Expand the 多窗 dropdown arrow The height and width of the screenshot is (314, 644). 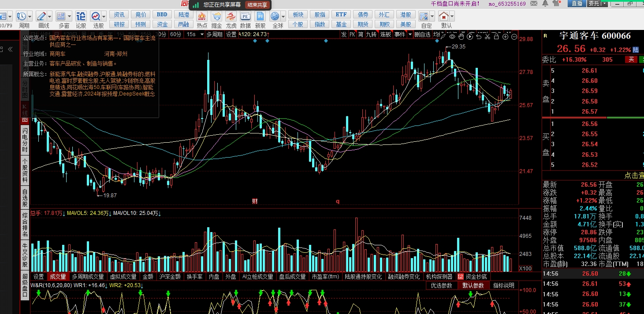[x=70, y=17]
